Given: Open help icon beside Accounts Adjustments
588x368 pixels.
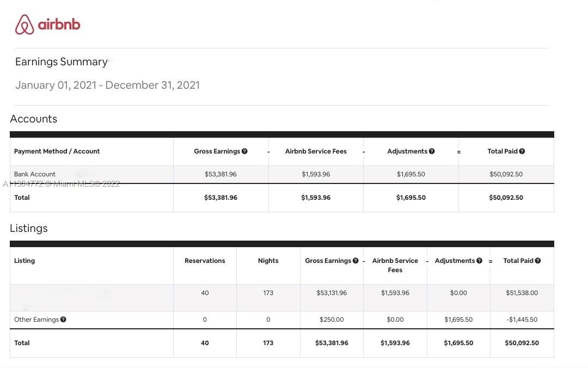Looking at the screenshot, I should pyautogui.click(x=432, y=151).
